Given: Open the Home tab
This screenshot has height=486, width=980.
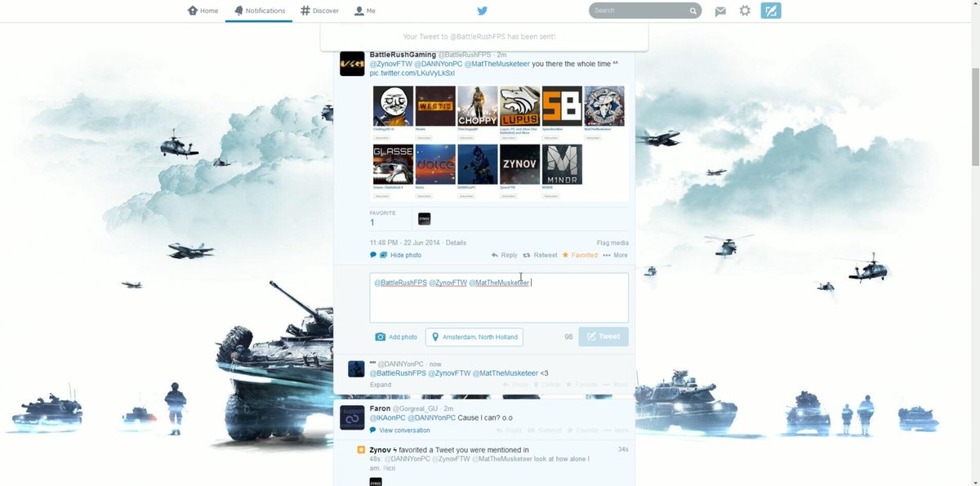Looking at the screenshot, I should click(203, 11).
